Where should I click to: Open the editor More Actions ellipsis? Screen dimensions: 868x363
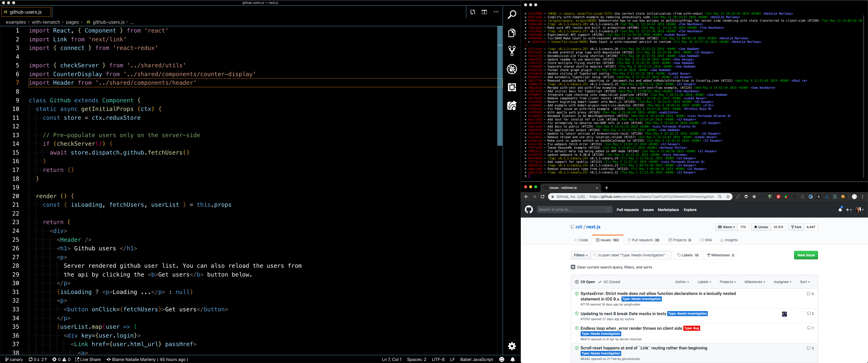click(x=496, y=12)
